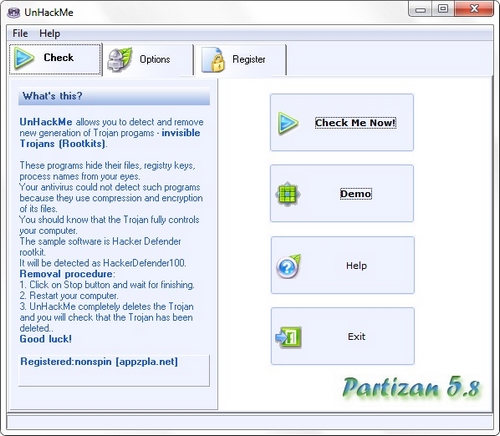The width and height of the screenshot is (500, 436).
Task: Click the padlock icon on Register tab
Action: point(214,59)
